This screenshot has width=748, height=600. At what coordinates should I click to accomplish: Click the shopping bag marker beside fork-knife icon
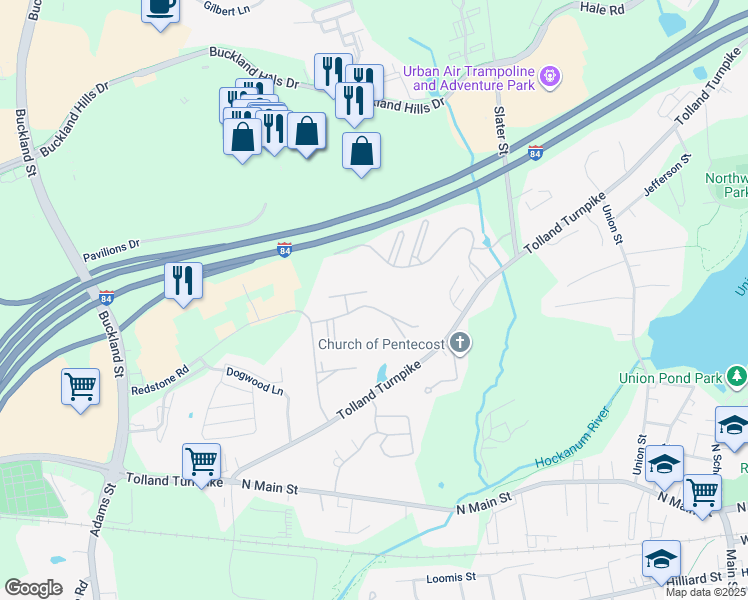pyautogui.click(x=307, y=132)
